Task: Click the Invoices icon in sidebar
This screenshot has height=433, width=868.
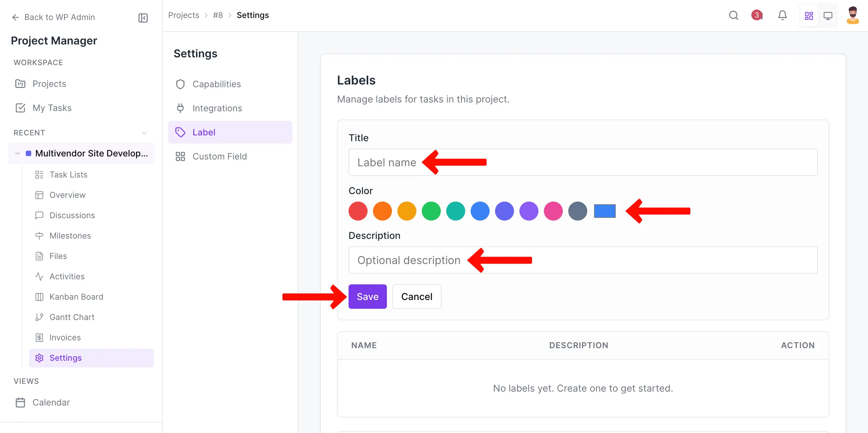Action: (x=40, y=337)
